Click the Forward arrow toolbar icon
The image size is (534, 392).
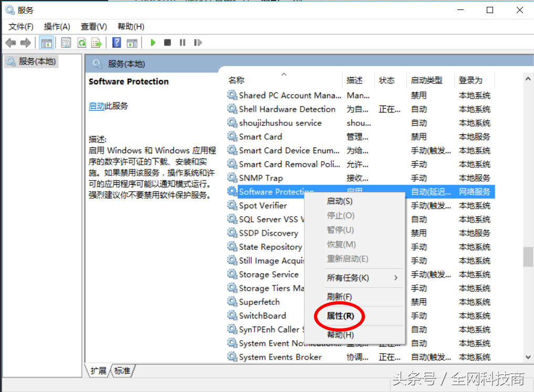tap(26, 43)
